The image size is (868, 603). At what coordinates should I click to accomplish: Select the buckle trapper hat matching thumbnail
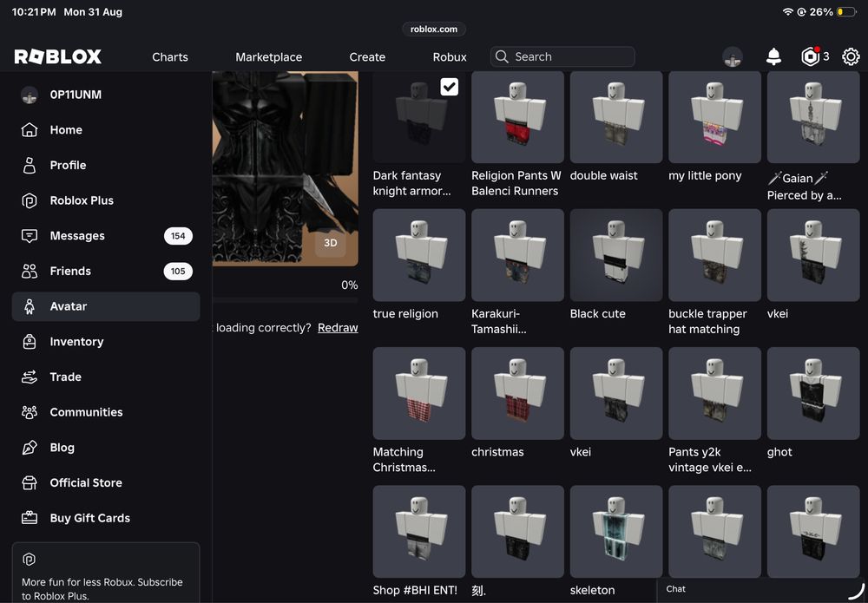coord(714,255)
